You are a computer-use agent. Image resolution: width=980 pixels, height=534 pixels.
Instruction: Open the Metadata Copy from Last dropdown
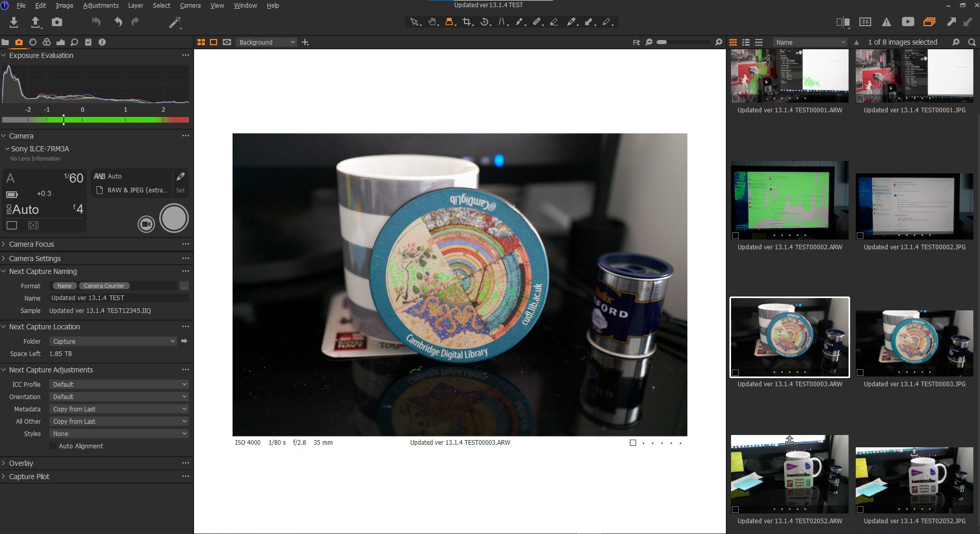coord(119,409)
